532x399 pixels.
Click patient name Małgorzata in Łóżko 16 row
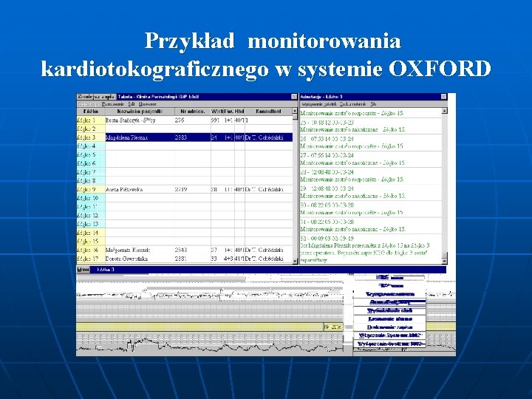tap(128, 250)
